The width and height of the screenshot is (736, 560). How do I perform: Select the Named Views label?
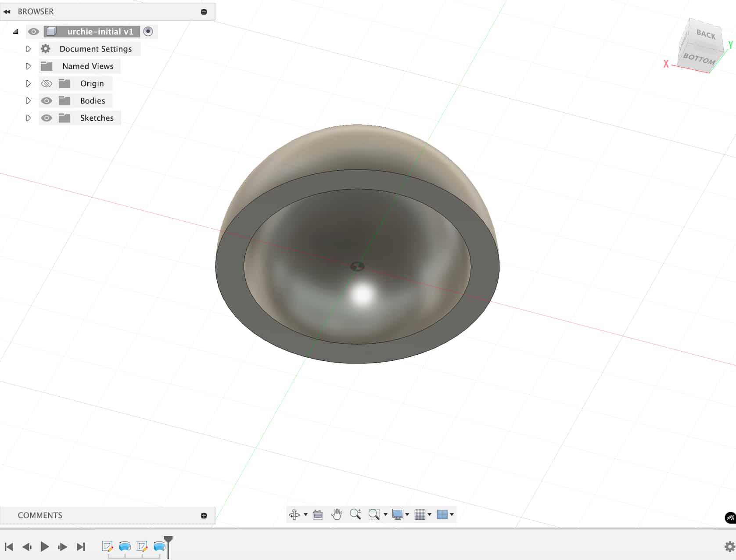point(88,66)
